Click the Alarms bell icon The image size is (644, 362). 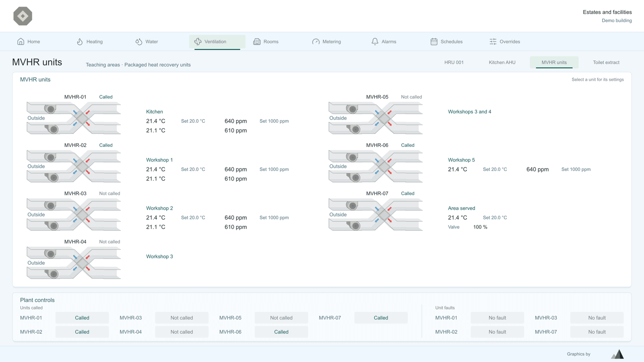(x=375, y=41)
